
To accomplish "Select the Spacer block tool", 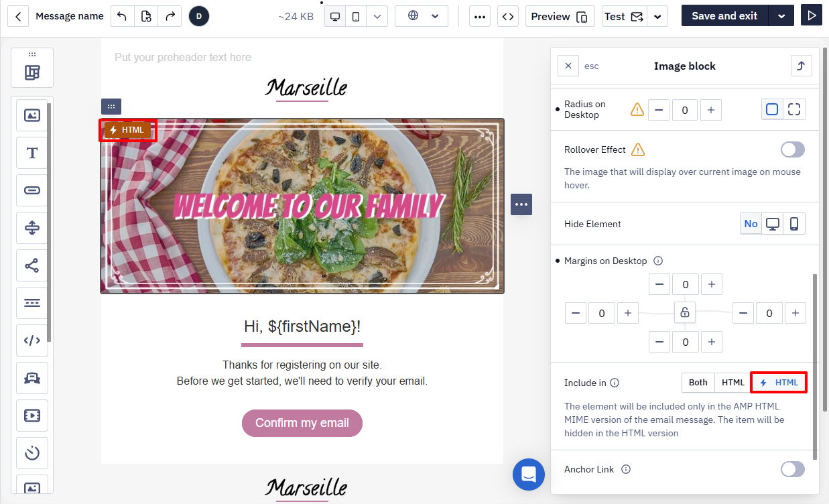I will pyautogui.click(x=31, y=228).
